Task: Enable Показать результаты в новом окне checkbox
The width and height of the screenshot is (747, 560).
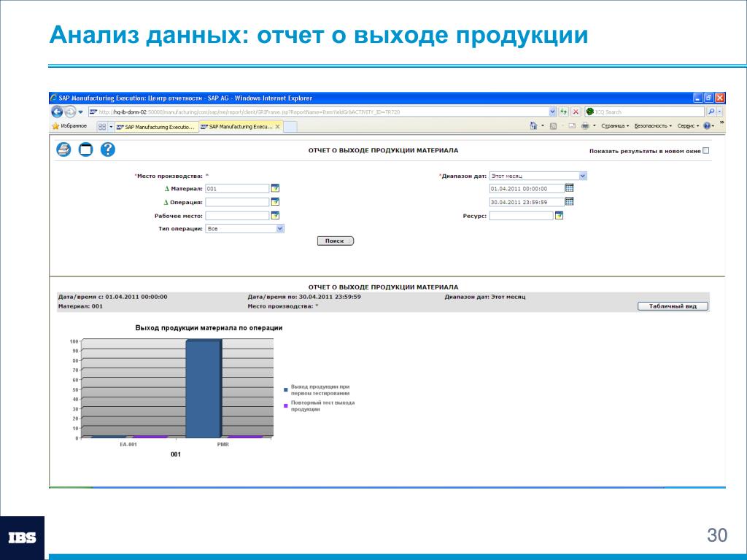Action: (x=706, y=150)
